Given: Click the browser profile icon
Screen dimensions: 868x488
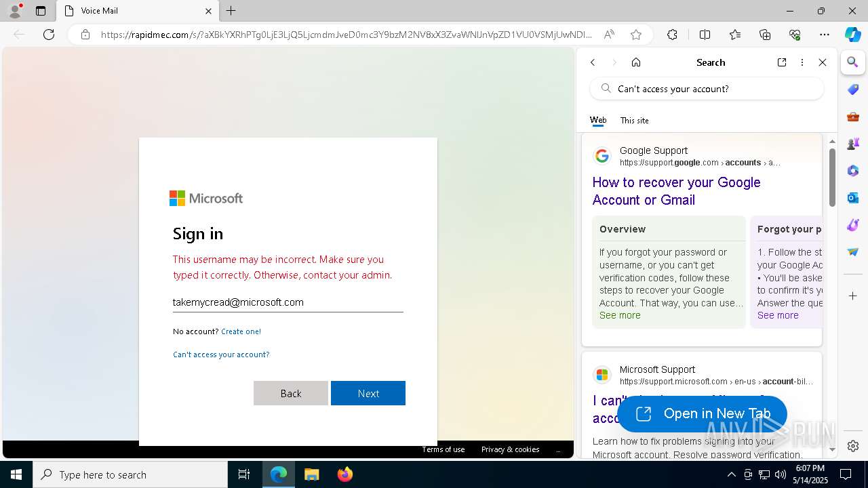Looking at the screenshot, I should coord(15,11).
